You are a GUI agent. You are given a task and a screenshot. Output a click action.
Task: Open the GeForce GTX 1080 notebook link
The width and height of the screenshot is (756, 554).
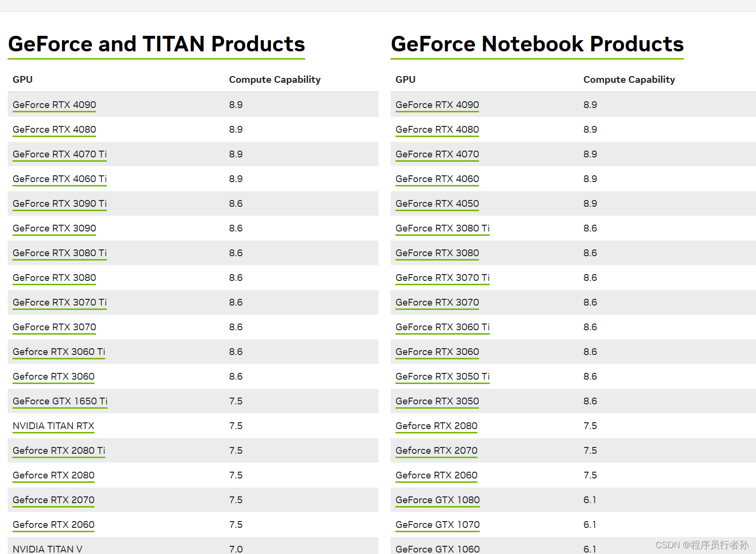[438, 500]
